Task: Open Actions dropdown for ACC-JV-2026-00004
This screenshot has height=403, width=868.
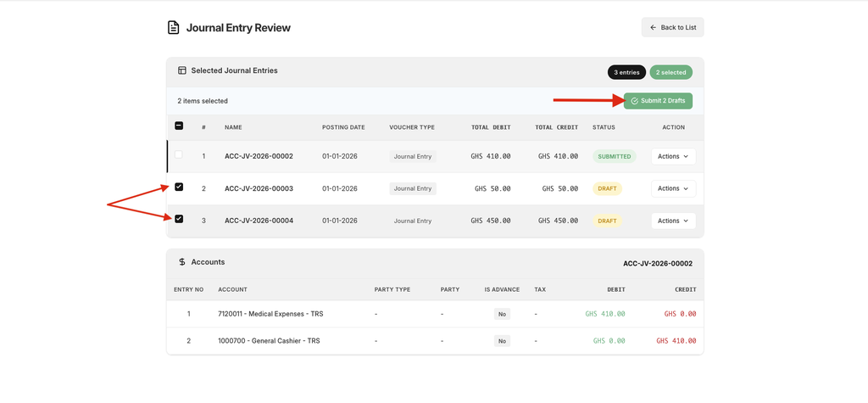Action: 673,221
